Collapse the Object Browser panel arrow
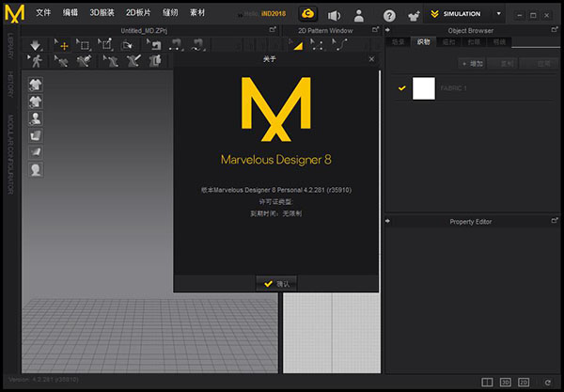 pos(387,30)
